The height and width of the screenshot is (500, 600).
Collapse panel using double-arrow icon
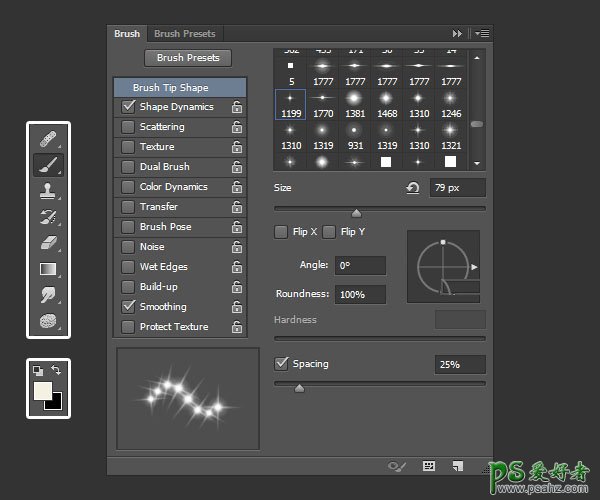[458, 33]
